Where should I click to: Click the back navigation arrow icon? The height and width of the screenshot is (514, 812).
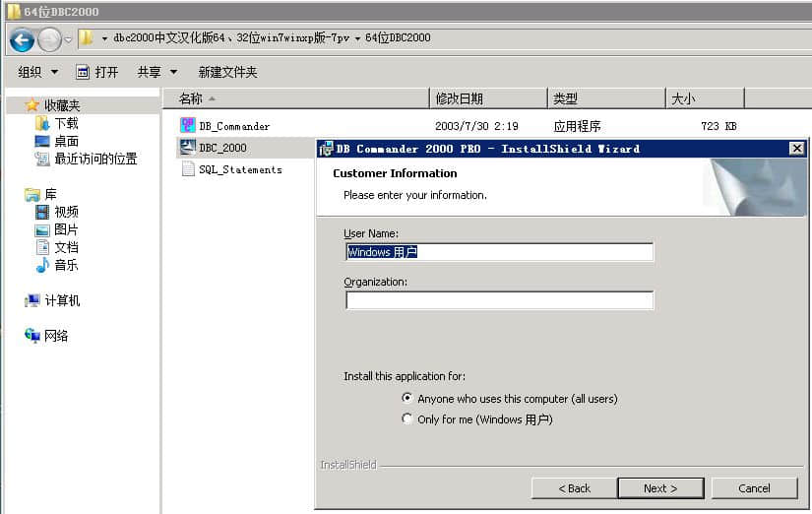tap(22, 39)
